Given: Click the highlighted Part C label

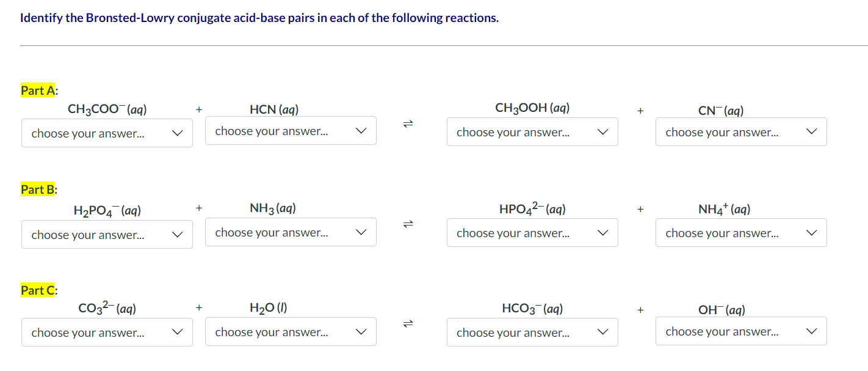Looking at the screenshot, I should point(37,290).
